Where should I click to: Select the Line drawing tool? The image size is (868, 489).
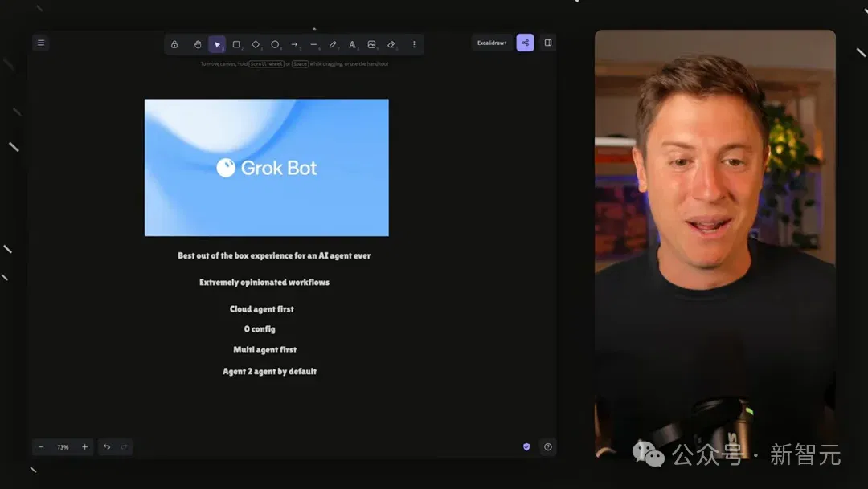(x=314, y=44)
